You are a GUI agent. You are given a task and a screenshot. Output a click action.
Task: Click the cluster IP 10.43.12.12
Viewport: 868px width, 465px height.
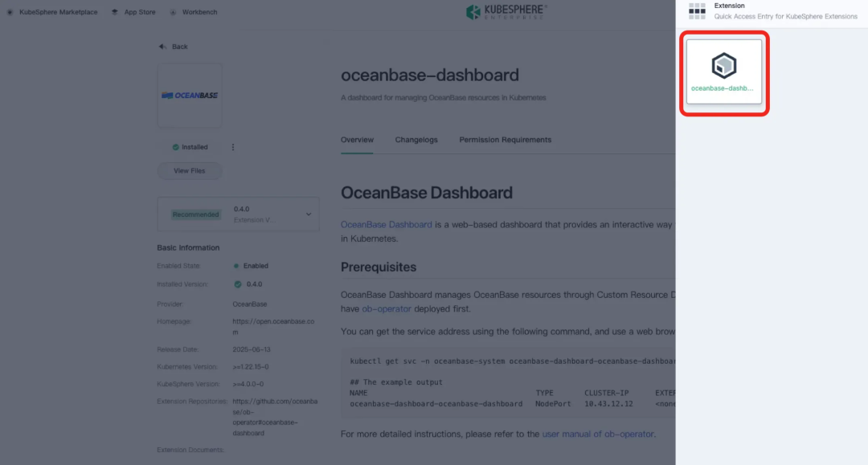608,404
